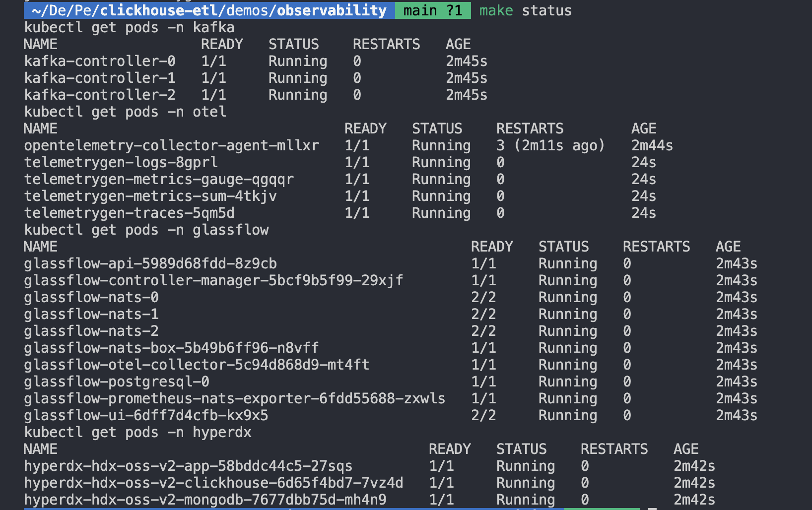Click the READY value 2/2 for glassflow-nats-0
The height and width of the screenshot is (510, 812).
[x=483, y=297]
